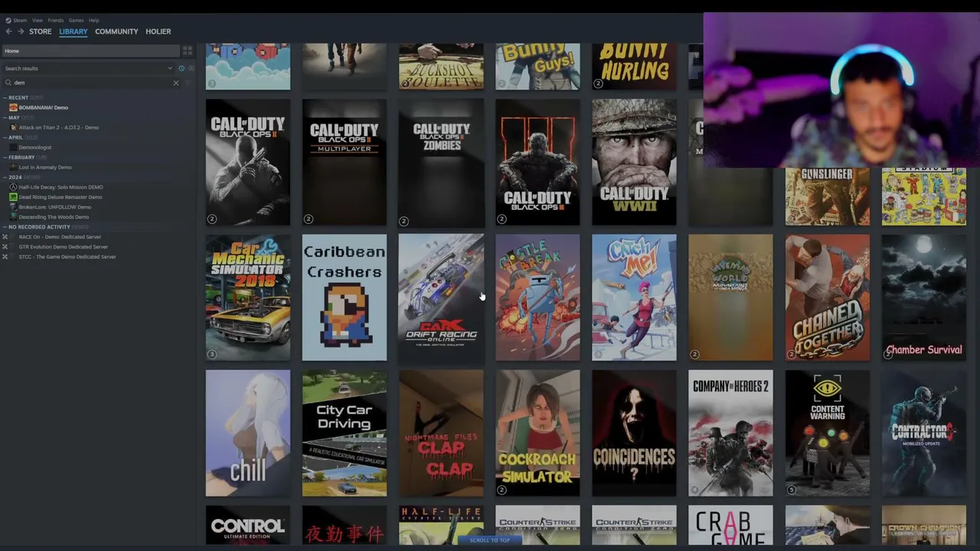Screen dimensions: 980x551
Task: Open Chamber Survival game cover
Action: [923, 298]
